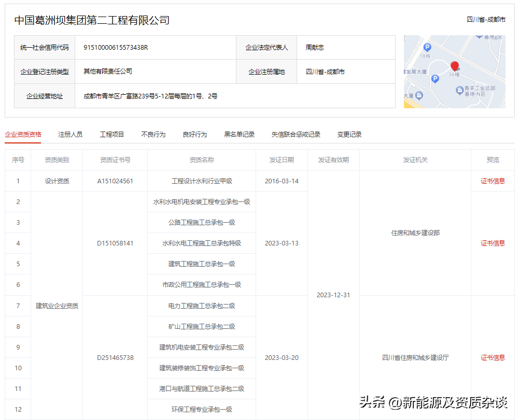Image resolution: width=519 pixels, height=420 pixels.
Task: Click the 大厦 map marker icon
Action: [x=419, y=95]
